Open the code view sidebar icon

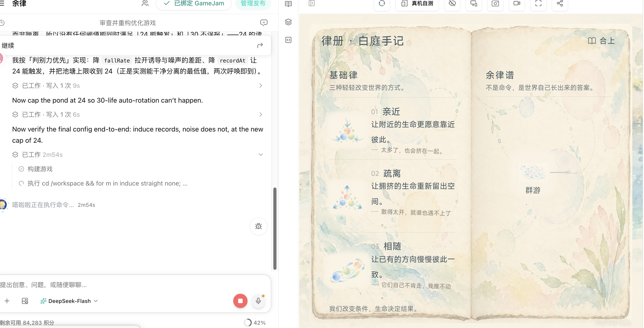(288, 40)
